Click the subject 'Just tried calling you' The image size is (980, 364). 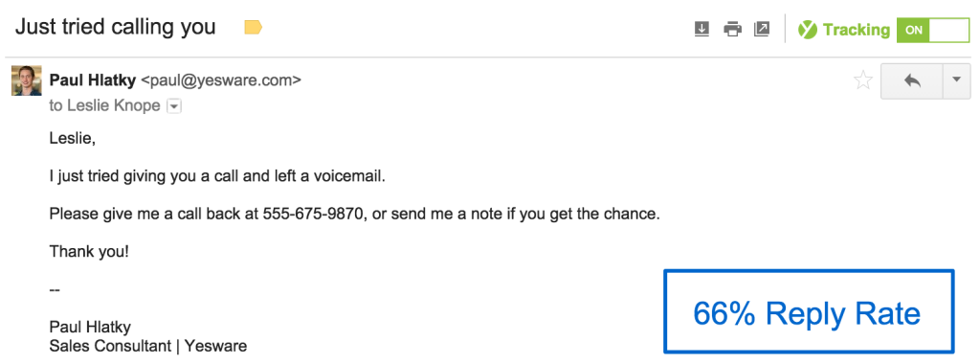[x=115, y=27]
